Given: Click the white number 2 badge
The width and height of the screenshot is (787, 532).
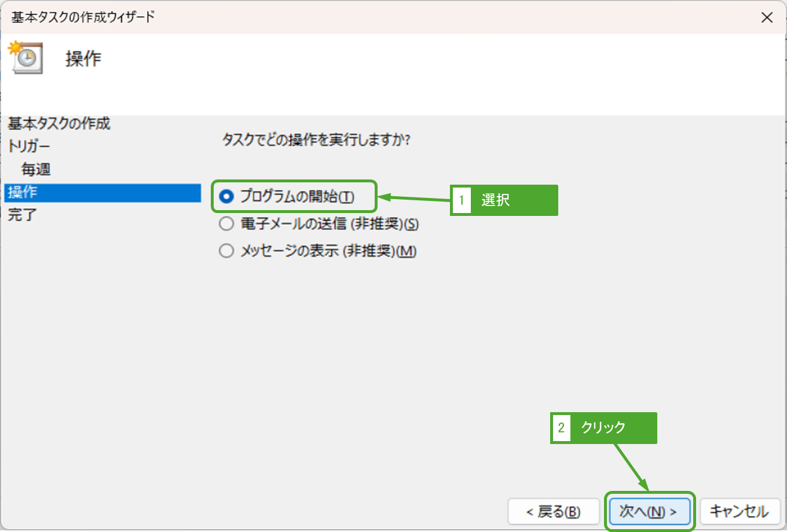Looking at the screenshot, I should pos(561,428).
